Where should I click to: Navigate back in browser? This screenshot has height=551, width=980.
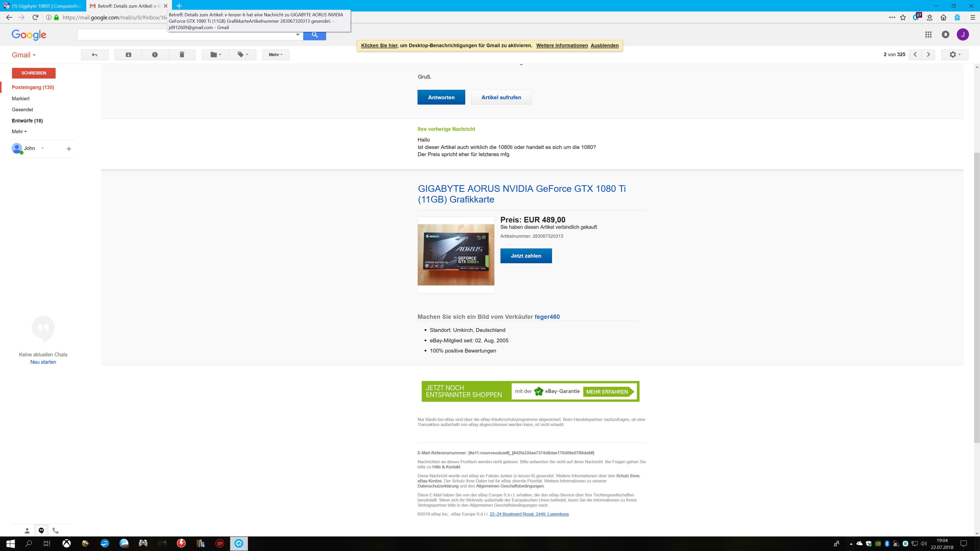pos(9,18)
